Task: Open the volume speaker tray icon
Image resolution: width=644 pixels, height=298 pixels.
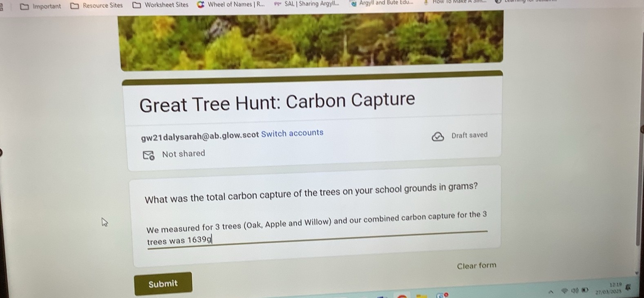Action: pos(575,291)
